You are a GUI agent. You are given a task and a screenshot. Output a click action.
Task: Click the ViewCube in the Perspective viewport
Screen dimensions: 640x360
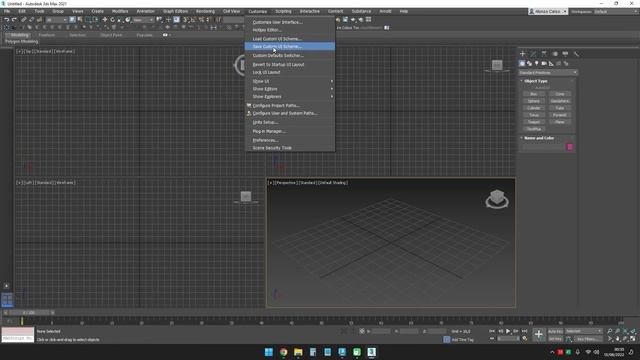click(x=497, y=199)
